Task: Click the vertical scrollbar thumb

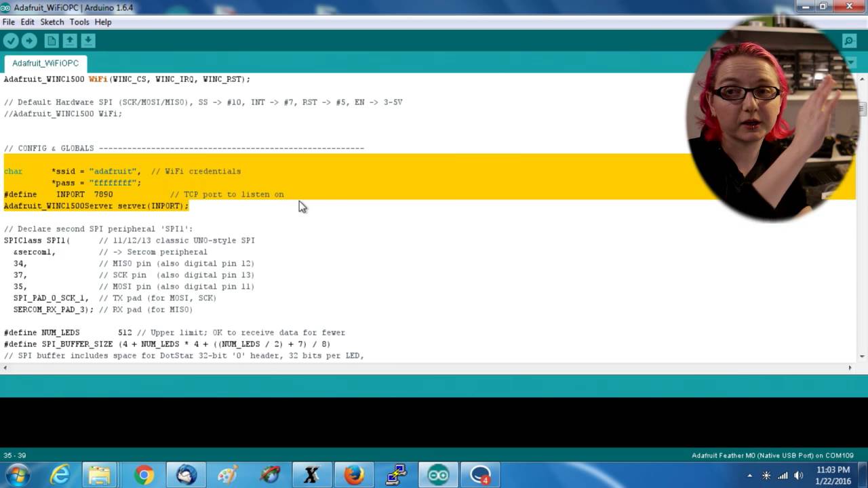Action: (x=863, y=108)
